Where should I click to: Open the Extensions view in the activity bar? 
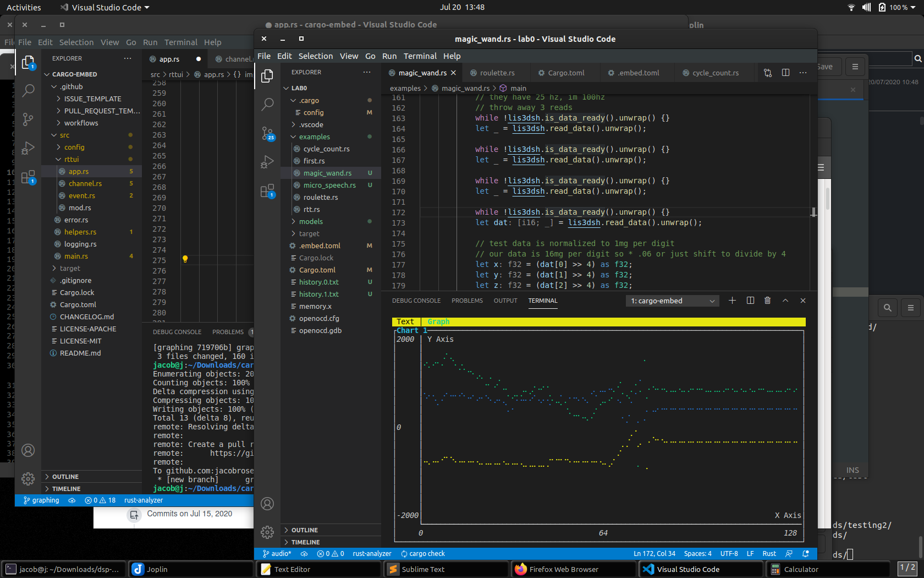point(267,191)
